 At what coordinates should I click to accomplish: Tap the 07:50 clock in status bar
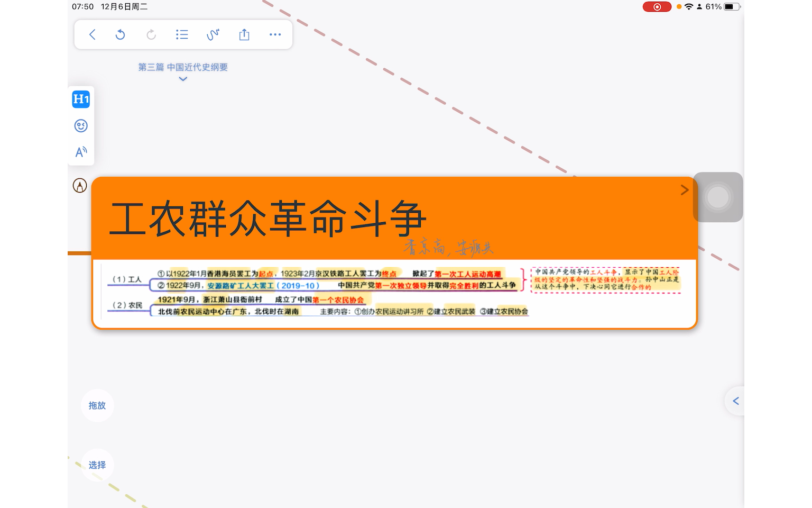tap(82, 7)
